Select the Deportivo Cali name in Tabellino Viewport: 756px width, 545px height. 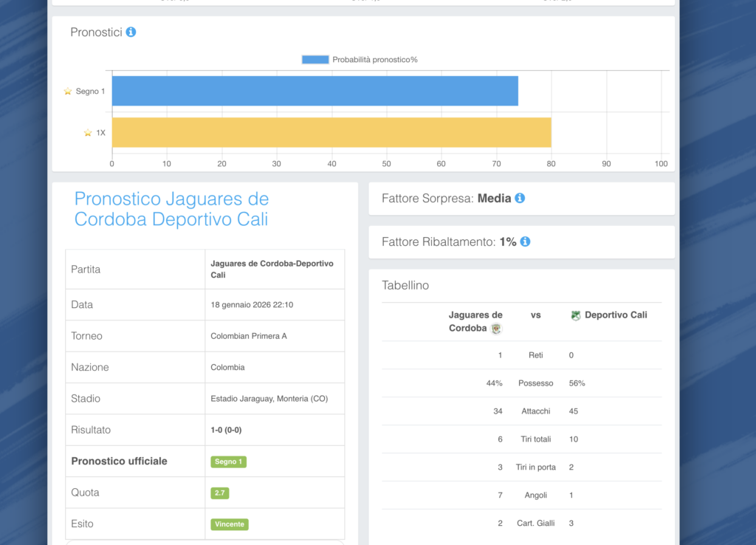point(616,315)
